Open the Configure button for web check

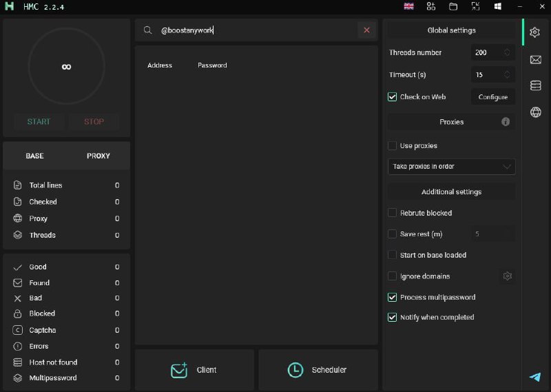493,96
